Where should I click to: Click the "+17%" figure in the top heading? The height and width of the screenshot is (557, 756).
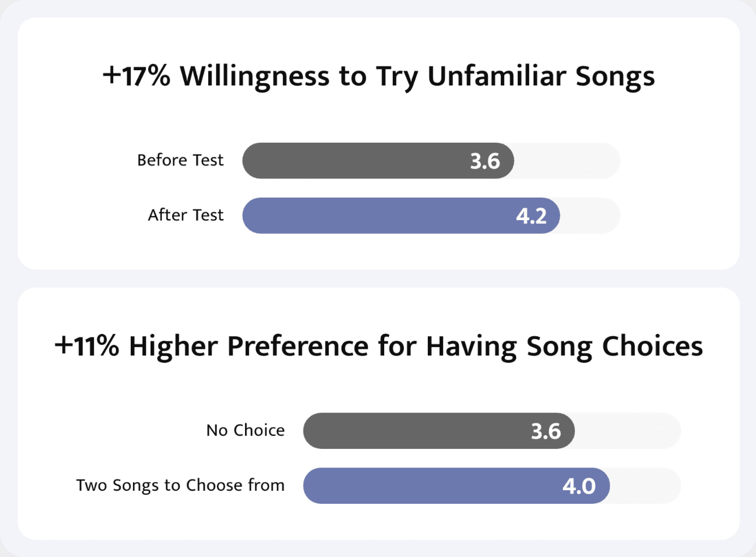136,76
